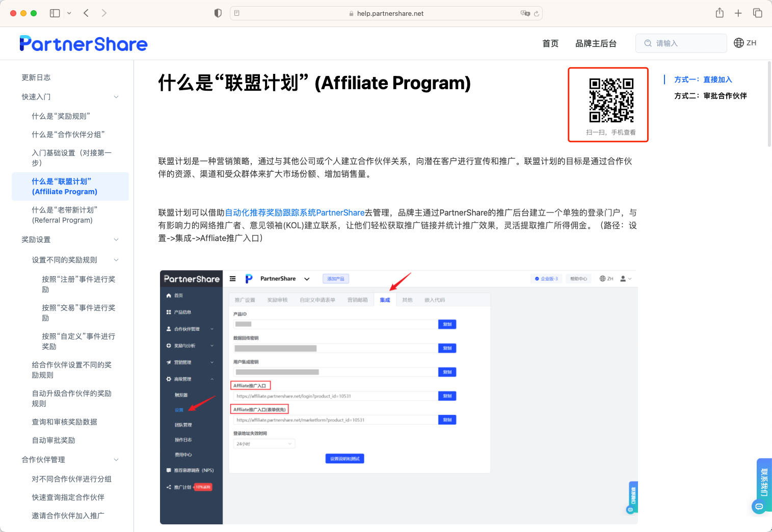Follow the 自动化推荐奖励跟踪系统PartnerShare link

[x=295, y=212]
